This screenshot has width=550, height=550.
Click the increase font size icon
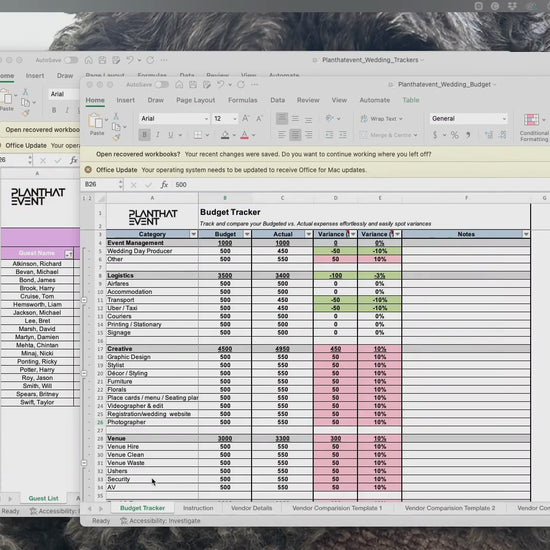click(x=245, y=119)
